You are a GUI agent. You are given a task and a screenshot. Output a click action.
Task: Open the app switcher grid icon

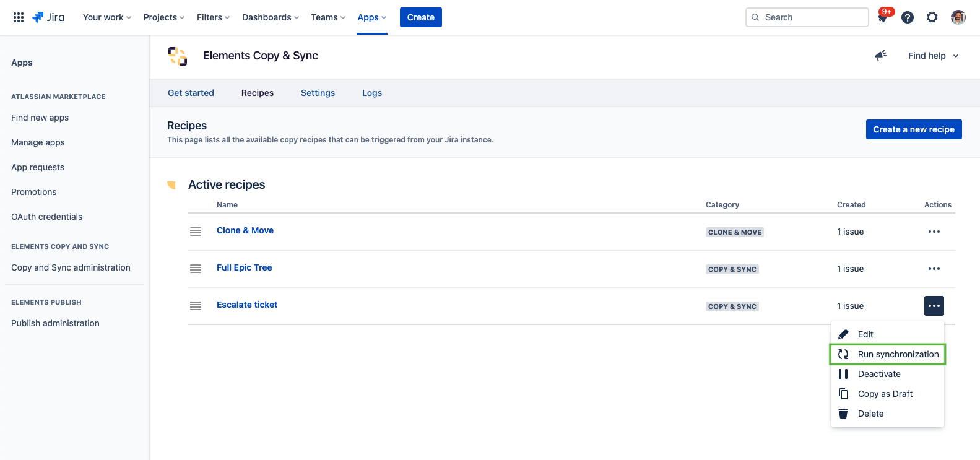click(x=19, y=17)
